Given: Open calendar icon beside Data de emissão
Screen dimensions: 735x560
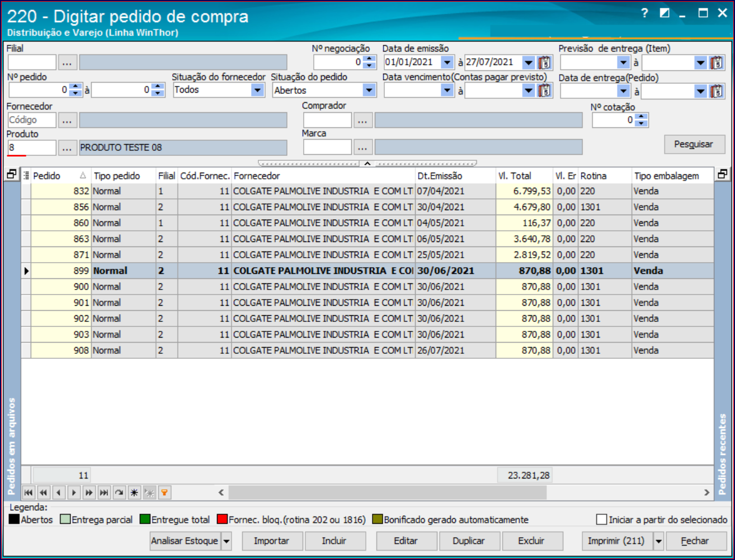Looking at the screenshot, I should [x=544, y=62].
